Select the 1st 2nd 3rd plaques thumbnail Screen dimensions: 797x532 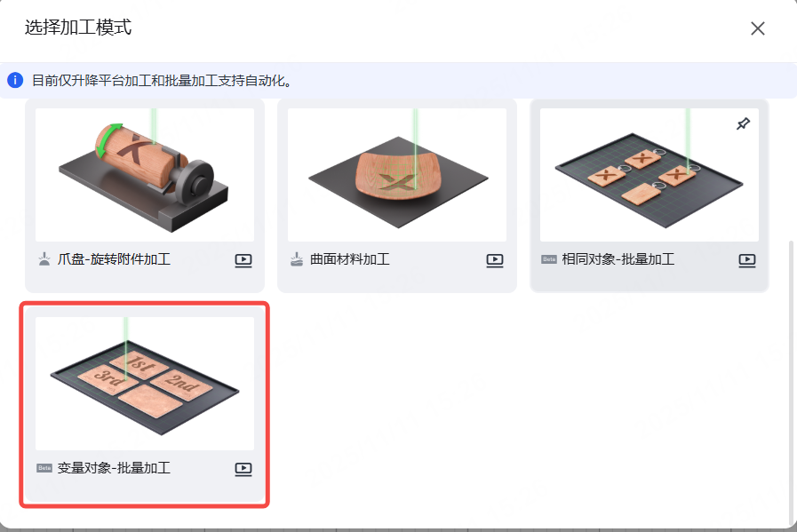(145, 384)
